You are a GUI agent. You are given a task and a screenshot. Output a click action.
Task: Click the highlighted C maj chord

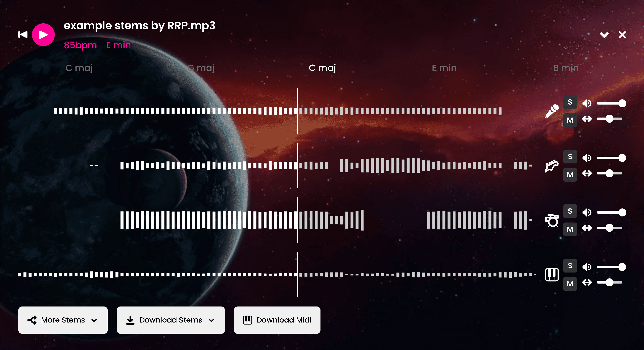click(322, 68)
